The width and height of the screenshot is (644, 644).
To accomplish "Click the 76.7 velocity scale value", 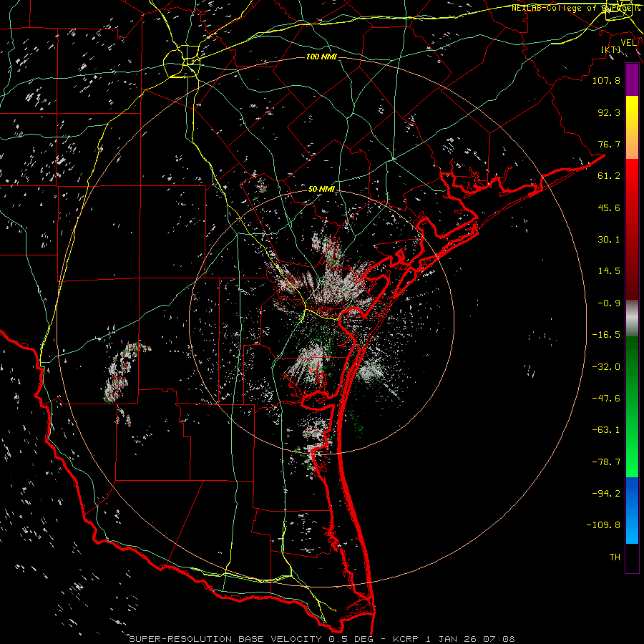I will click(x=609, y=144).
